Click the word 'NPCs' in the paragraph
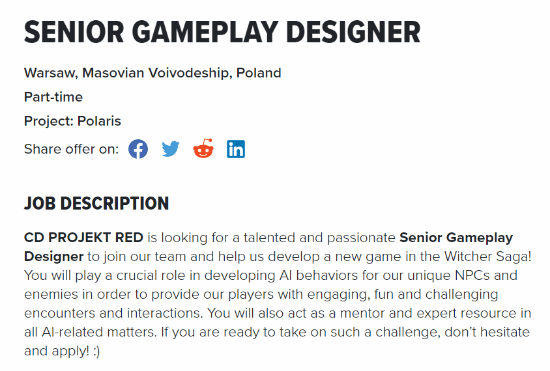The height and width of the screenshot is (371, 550). coord(472,275)
